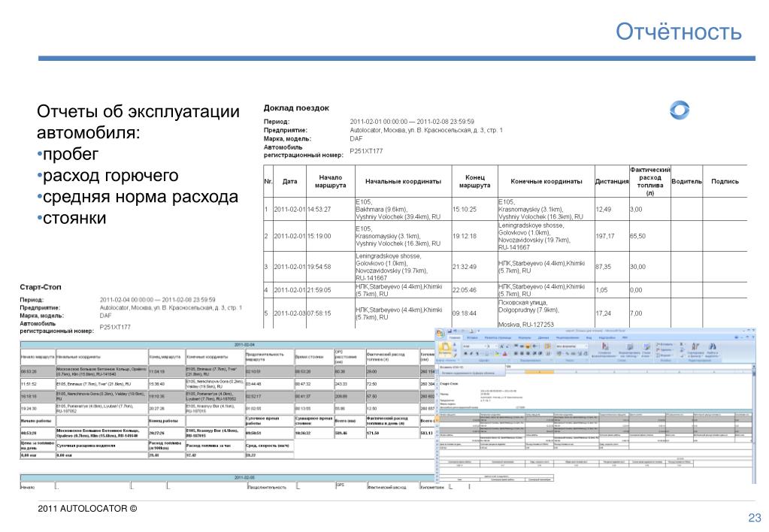The width and height of the screenshot is (769, 532).
Task: Open Format as Table in the Excel ribbon
Action: 630,350
